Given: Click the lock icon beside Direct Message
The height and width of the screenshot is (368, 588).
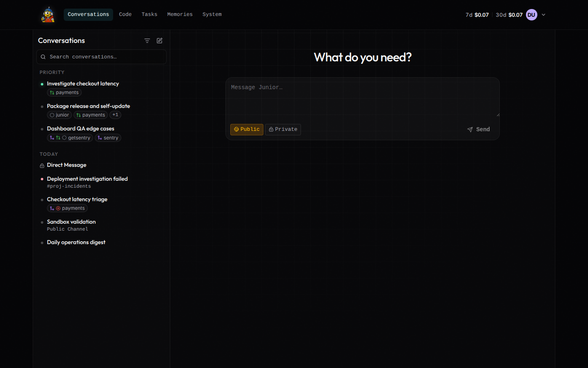Looking at the screenshot, I should click(42, 166).
